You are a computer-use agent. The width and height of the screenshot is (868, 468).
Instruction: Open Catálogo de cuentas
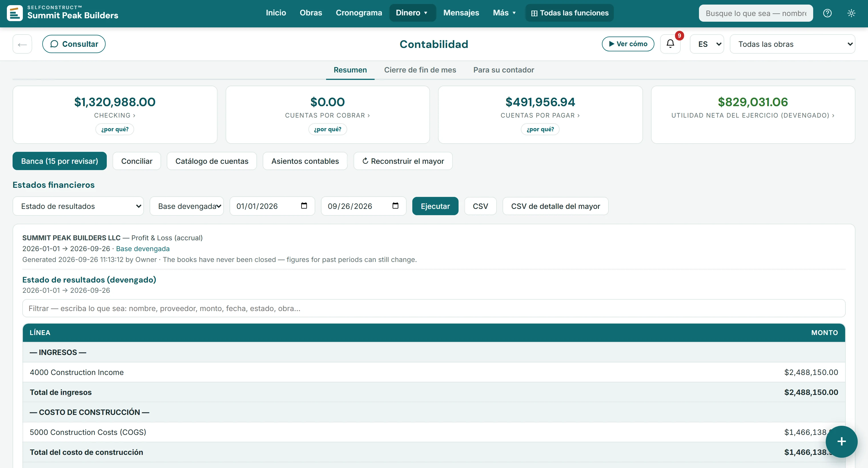(212, 161)
